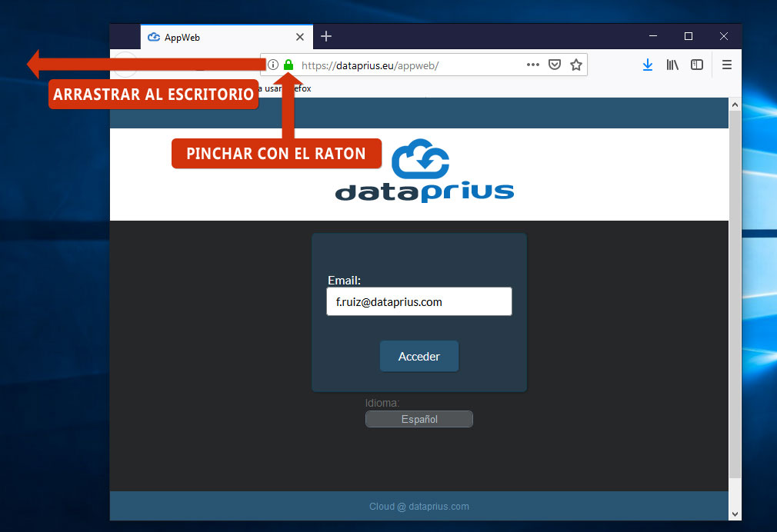This screenshot has height=532, width=777.
Task: Open Firefox hamburger menu
Action: 726,65
